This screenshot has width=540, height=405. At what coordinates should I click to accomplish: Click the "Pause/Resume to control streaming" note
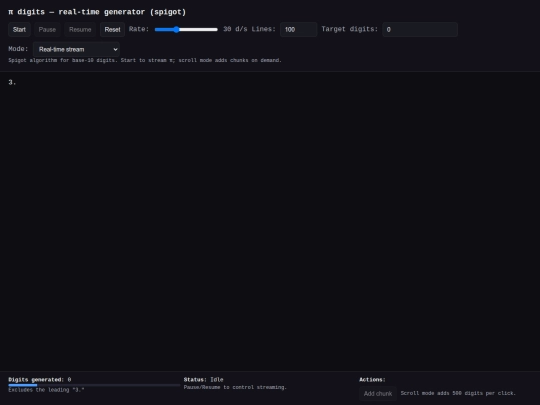235,387
